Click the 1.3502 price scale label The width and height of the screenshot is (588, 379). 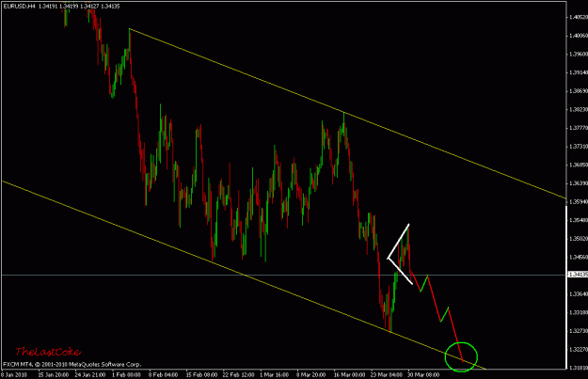[579, 239]
